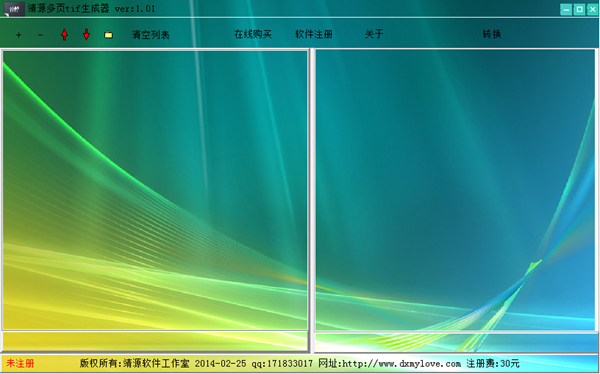The width and height of the screenshot is (600, 374).
Task: Open the yellow folder icon
Action: point(109,34)
